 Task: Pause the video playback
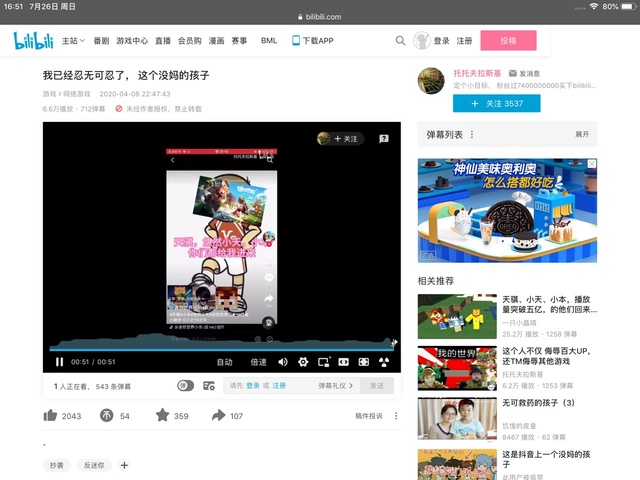tap(60, 362)
